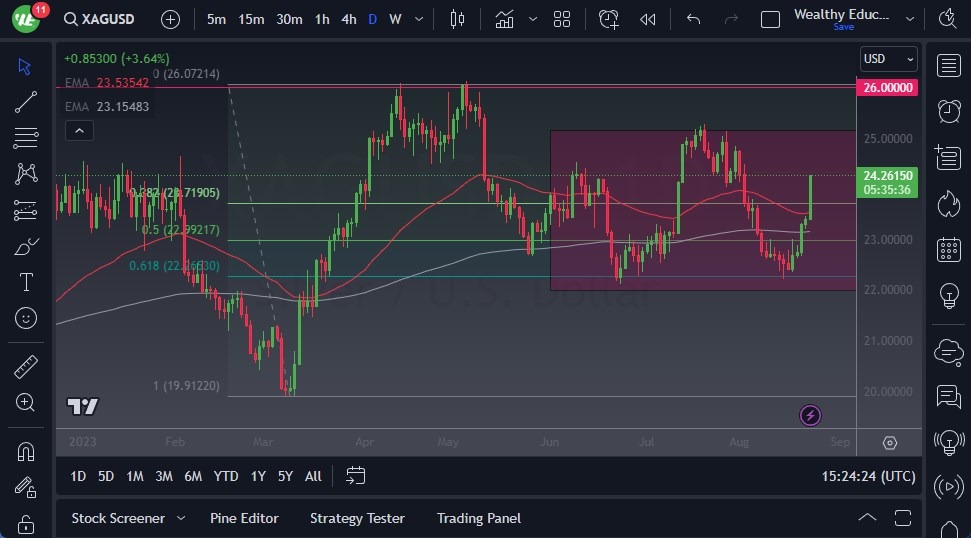The height and width of the screenshot is (538, 971).
Task: Start Bar Replay mode
Action: [x=648, y=19]
